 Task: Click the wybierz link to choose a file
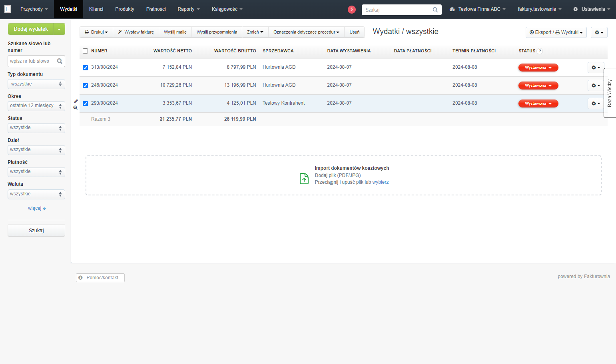click(x=381, y=182)
